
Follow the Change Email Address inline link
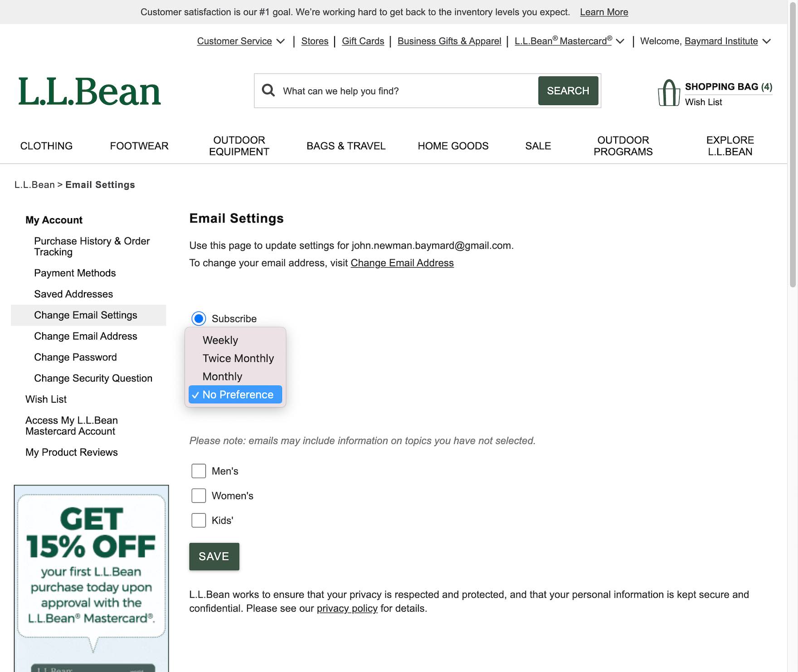[x=402, y=263]
